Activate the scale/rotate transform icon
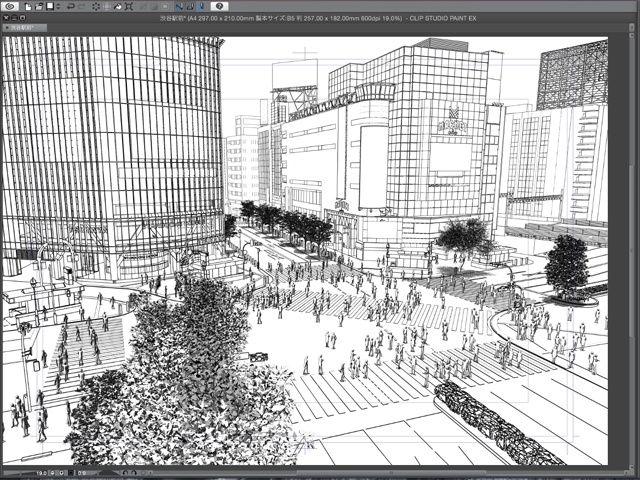The height and width of the screenshot is (480, 640). (x=129, y=6)
